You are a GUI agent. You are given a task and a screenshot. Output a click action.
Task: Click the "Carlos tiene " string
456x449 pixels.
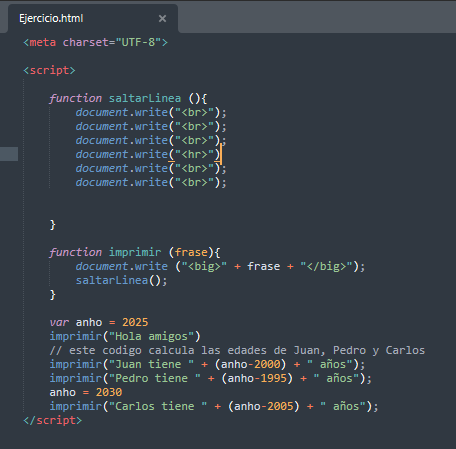point(158,406)
